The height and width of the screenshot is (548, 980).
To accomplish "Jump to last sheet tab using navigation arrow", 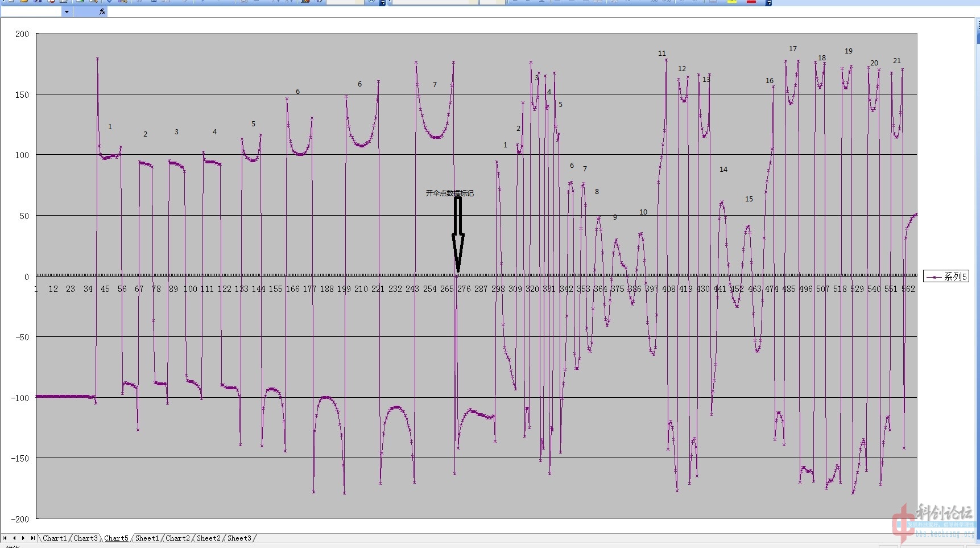I will click(x=32, y=538).
